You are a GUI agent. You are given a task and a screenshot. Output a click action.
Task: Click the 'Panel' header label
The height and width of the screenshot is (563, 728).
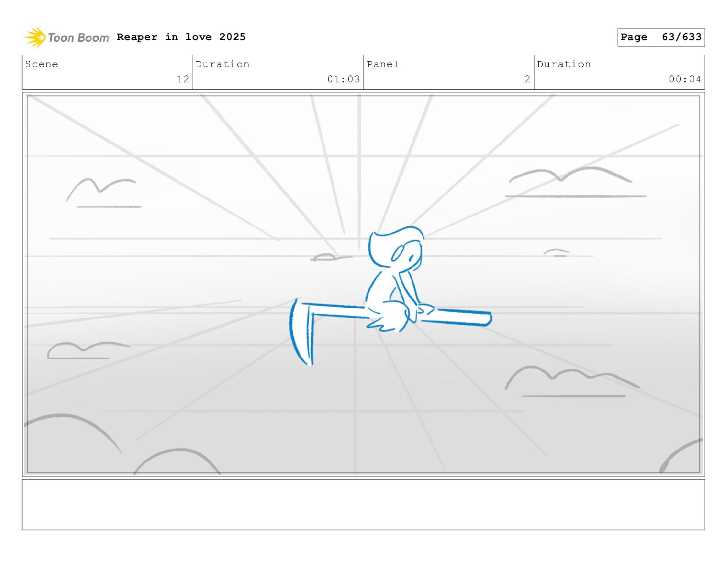[x=383, y=64]
